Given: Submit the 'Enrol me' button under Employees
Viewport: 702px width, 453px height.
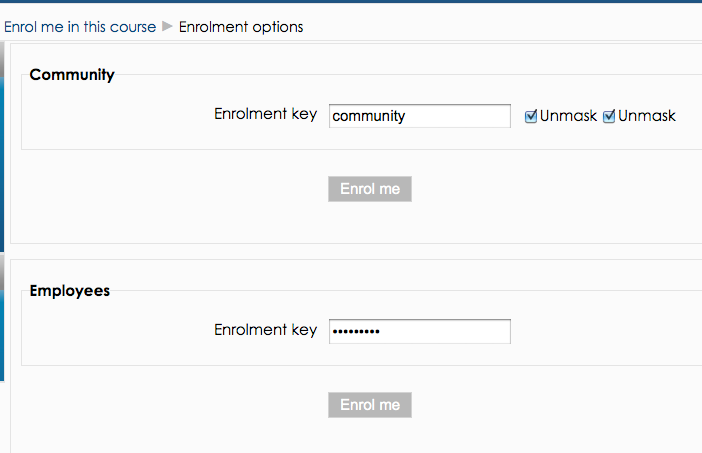Looking at the screenshot, I should click(370, 405).
